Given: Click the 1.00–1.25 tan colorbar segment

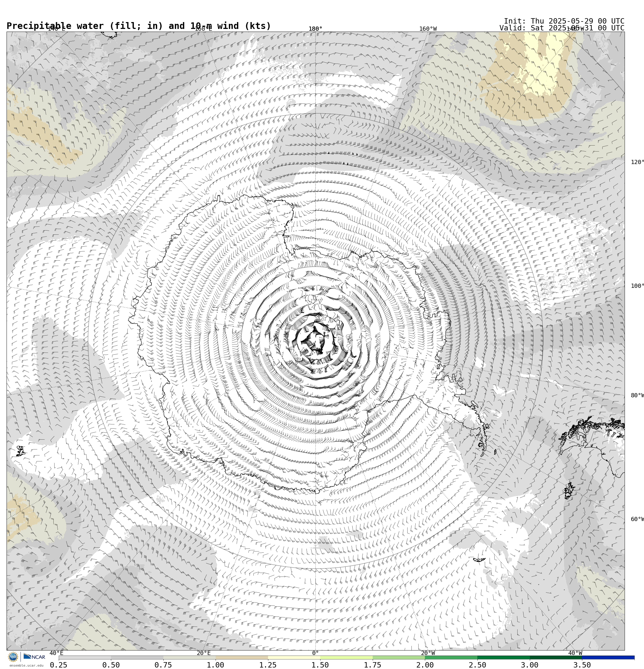Looking at the screenshot, I should [x=241, y=657].
